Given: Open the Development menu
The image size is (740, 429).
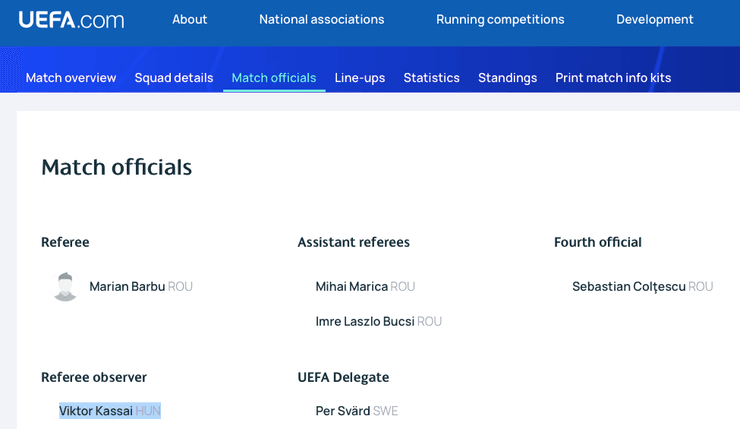Looking at the screenshot, I should (x=654, y=19).
